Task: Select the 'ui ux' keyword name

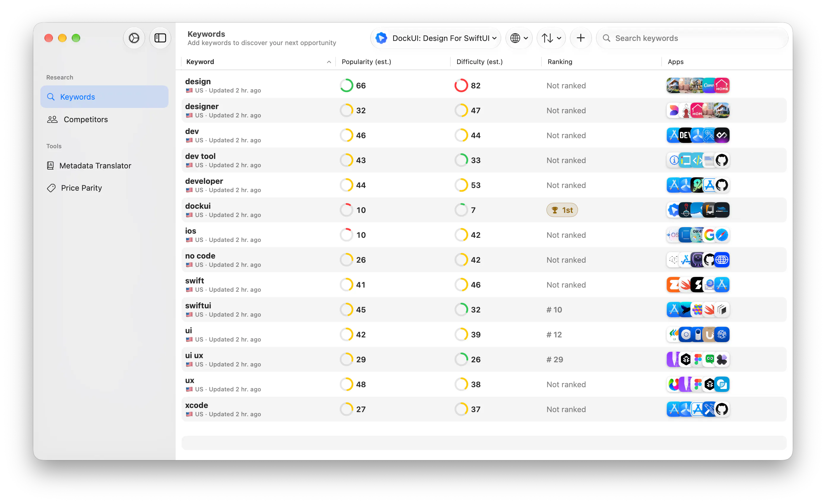Action: coord(194,355)
